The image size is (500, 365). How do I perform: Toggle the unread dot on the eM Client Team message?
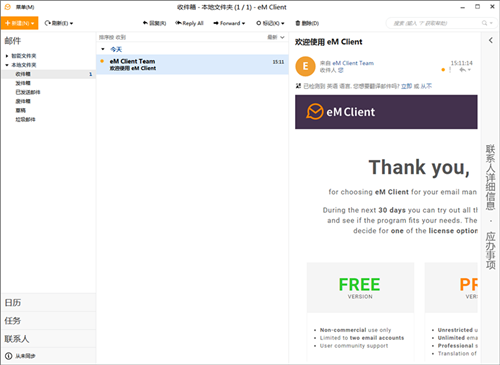click(x=102, y=61)
